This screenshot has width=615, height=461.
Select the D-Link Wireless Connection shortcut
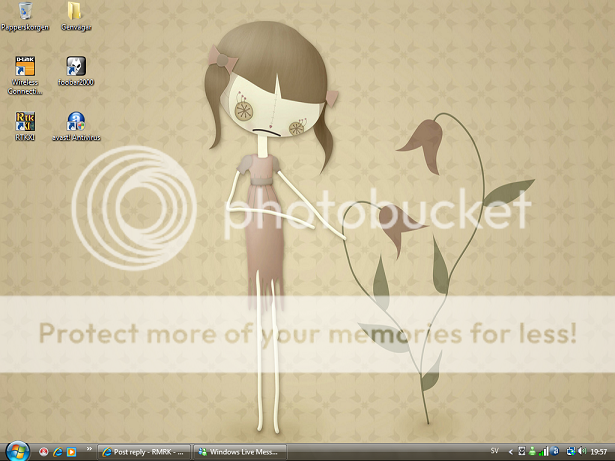point(25,70)
